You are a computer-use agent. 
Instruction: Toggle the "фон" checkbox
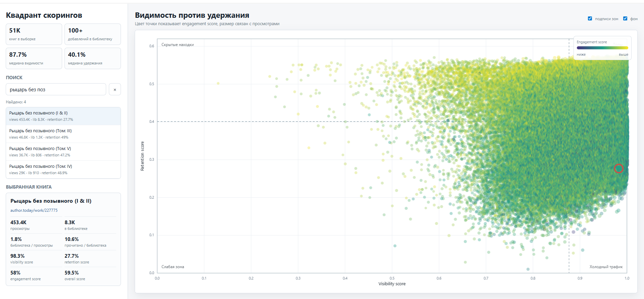point(625,18)
